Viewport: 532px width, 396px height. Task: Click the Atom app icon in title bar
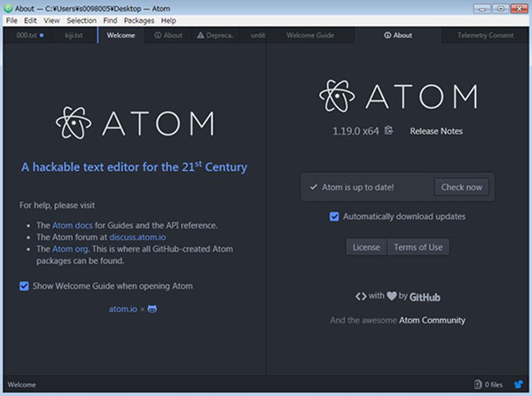tap(8, 9)
